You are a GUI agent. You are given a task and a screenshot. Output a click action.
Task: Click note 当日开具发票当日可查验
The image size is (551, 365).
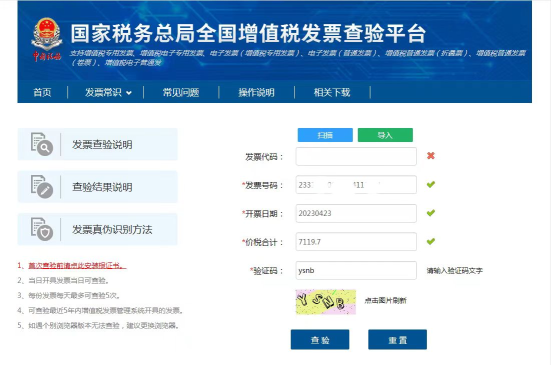63,280
